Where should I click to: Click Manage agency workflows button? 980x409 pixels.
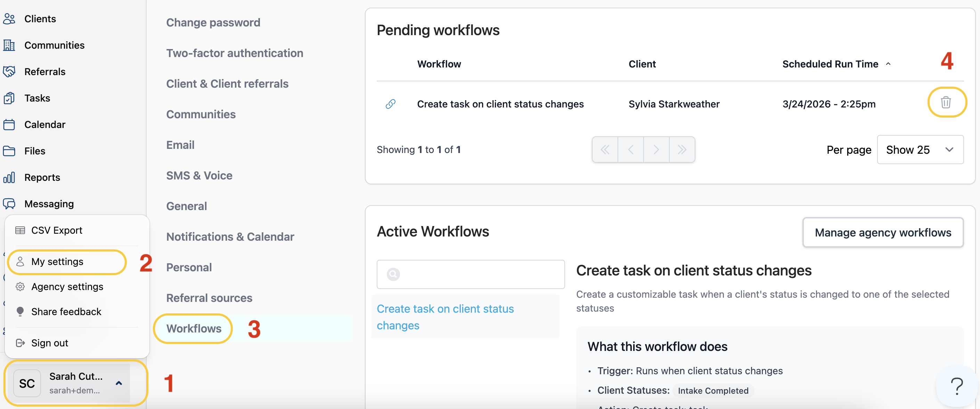883,232
